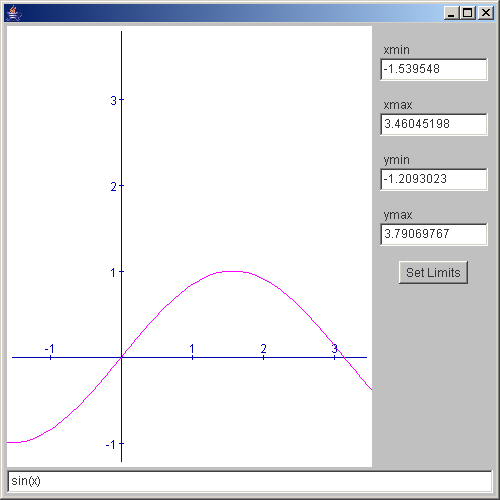This screenshot has width=500, height=500.
Task: Click the ymax label
Action: [398, 215]
